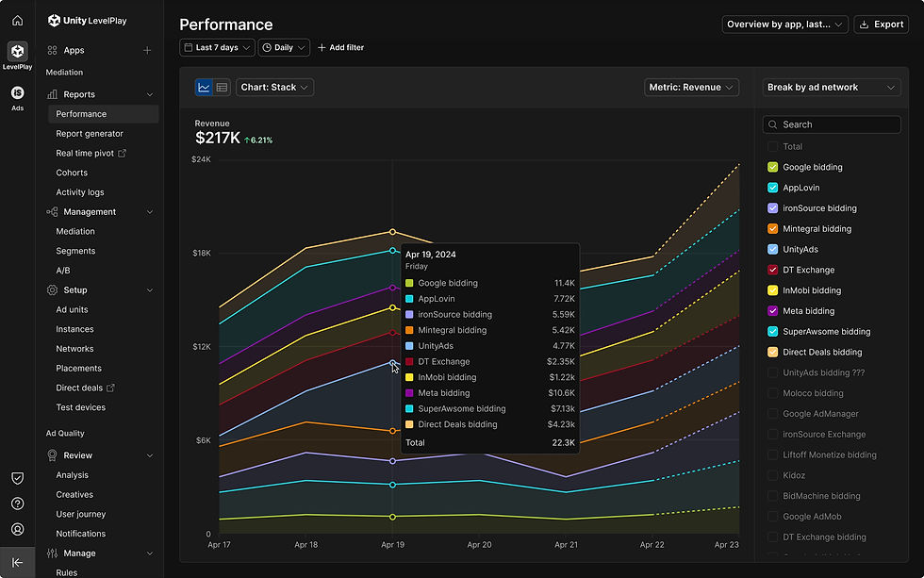Click the Management nodes icon
The height and width of the screenshot is (578, 924).
pos(52,211)
